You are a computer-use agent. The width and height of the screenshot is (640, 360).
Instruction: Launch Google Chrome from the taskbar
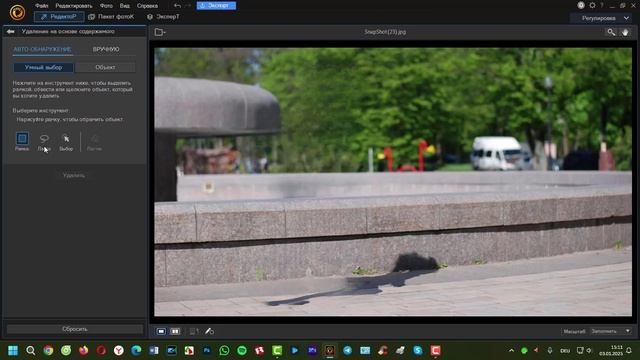[48, 350]
